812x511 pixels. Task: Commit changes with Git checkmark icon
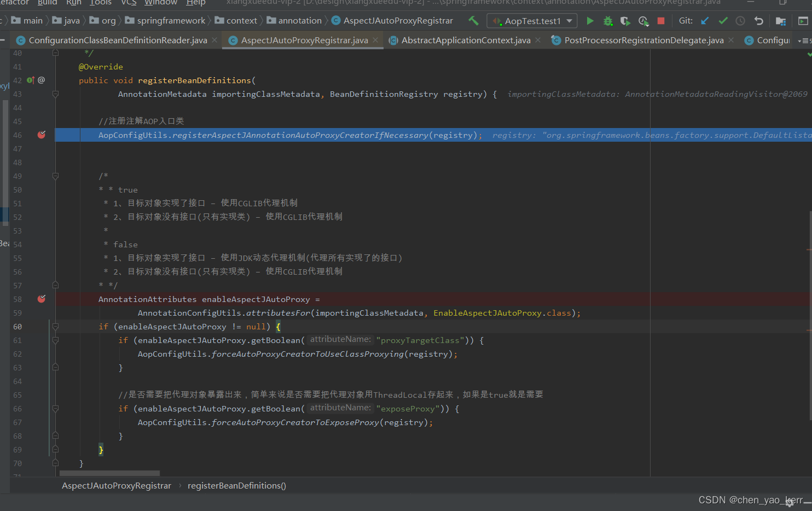723,21
